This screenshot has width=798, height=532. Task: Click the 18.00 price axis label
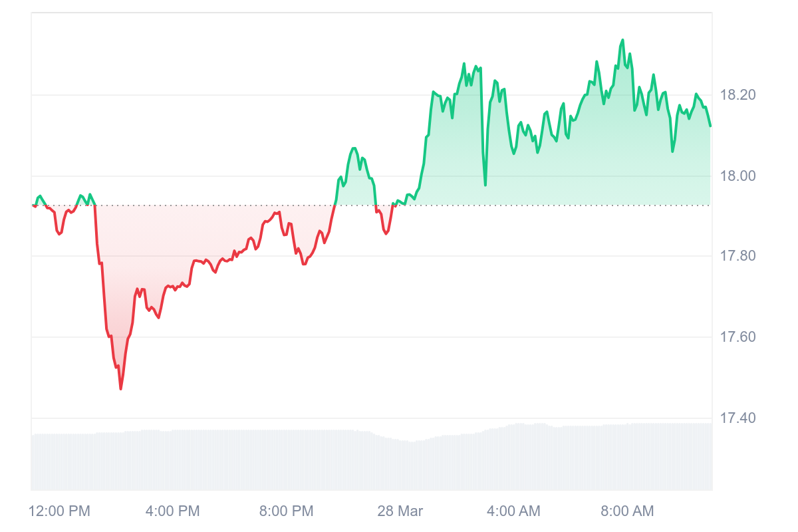click(x=738, y=176)
